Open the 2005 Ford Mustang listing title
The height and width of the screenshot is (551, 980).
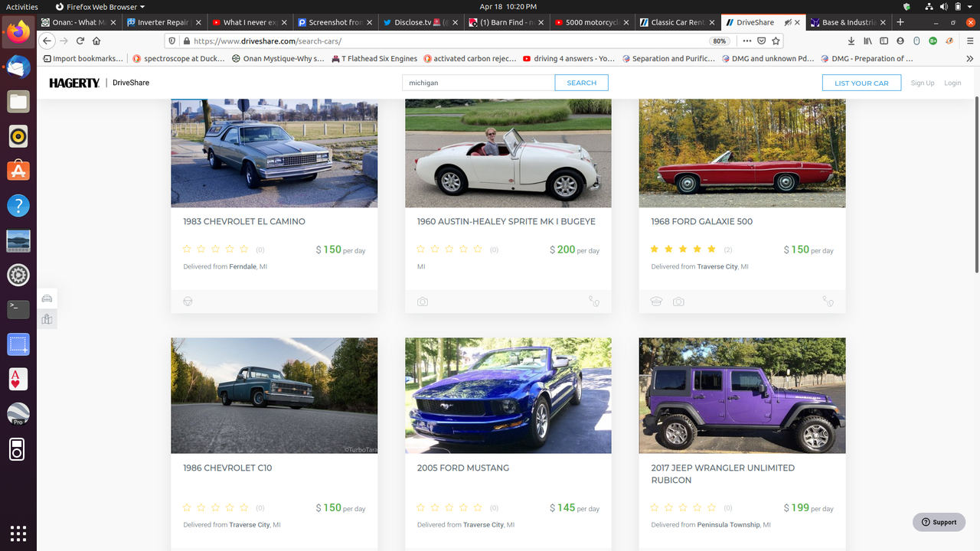(x=463, y=468)
